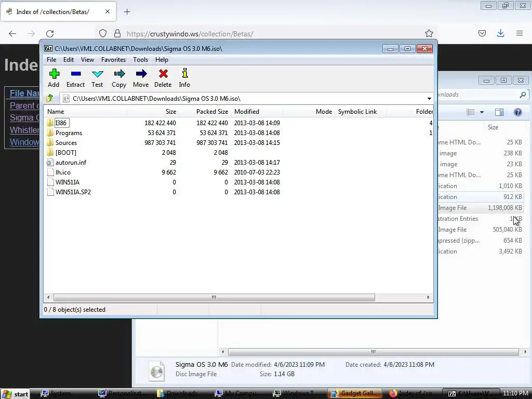This screenshot has height=399, width=532.
Task: Open the File menu in 7-Zip
Action: coord(51,60)
